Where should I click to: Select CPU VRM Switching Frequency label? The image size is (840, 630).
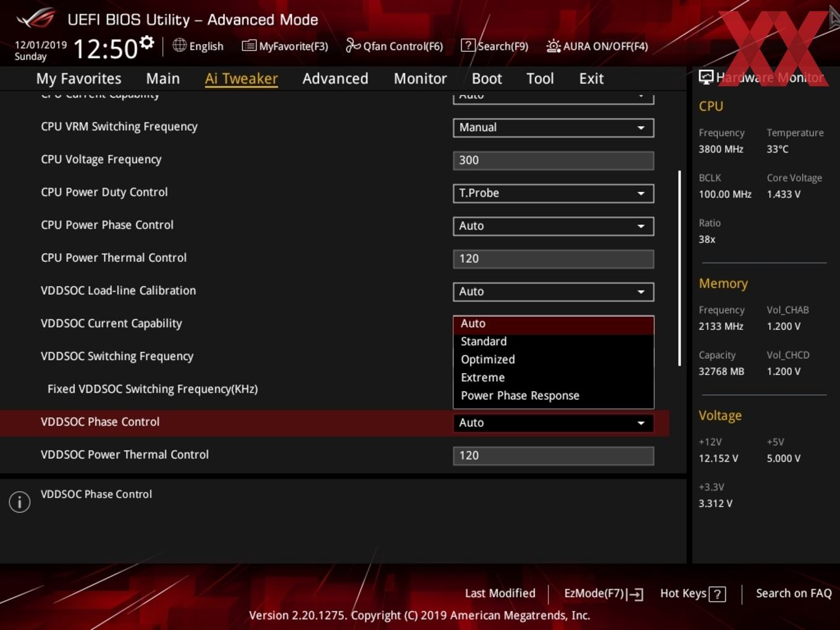(119, 127)
